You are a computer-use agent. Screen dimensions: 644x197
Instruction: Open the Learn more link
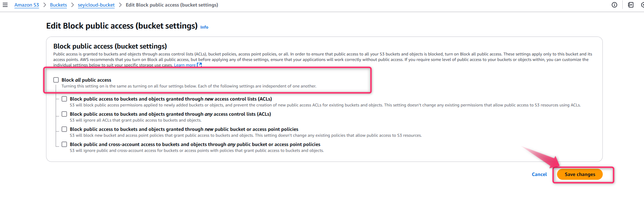185,65
